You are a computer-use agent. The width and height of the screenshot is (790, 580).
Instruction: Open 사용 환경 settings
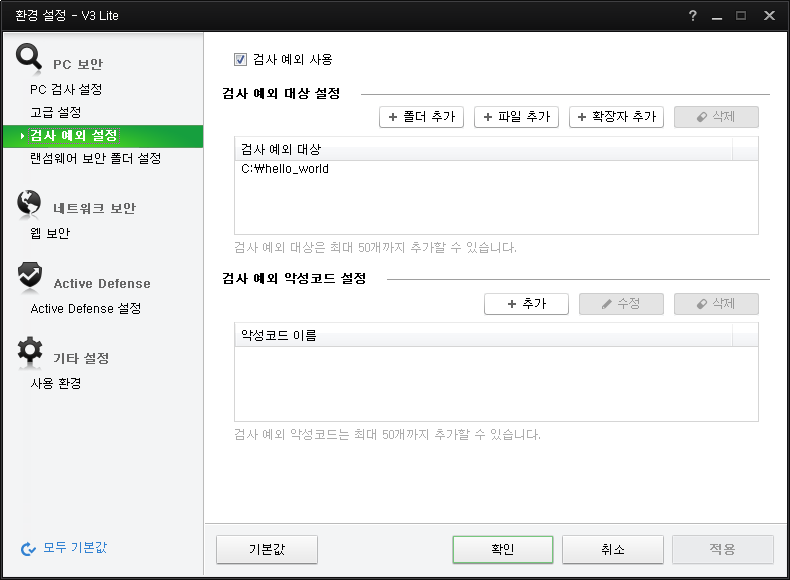point(55,383)
